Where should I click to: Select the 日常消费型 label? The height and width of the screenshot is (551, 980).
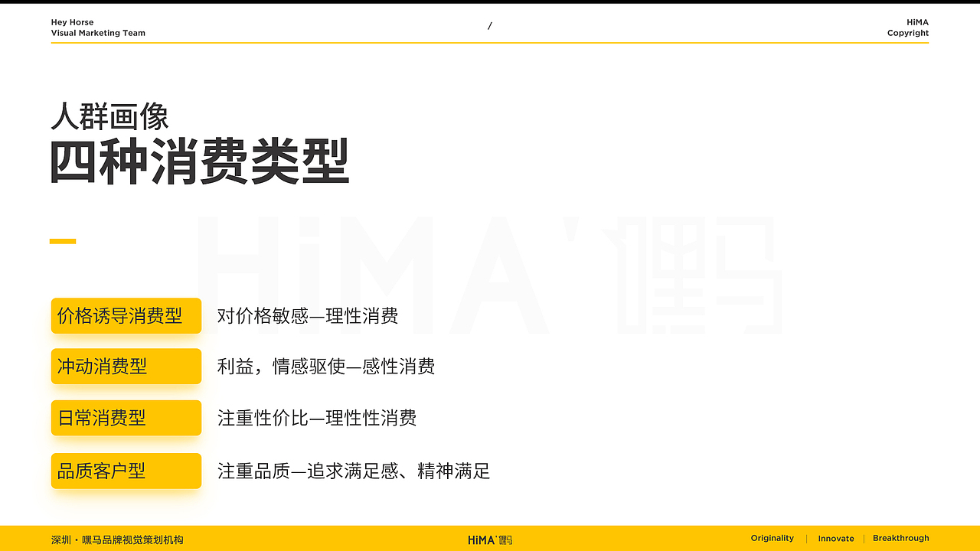point(126,418)
